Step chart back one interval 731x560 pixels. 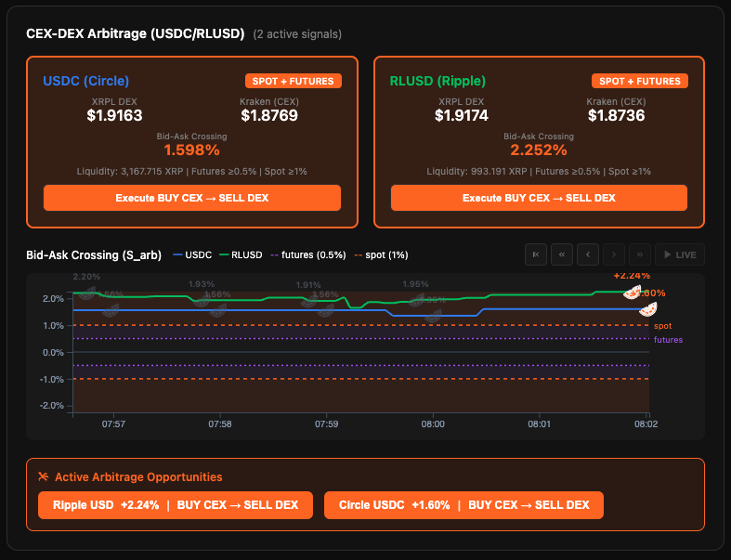coord(588,254)
